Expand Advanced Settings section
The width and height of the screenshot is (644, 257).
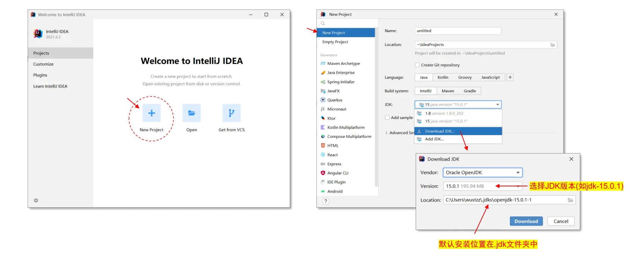pyautogui.click(x=386, y=133)
